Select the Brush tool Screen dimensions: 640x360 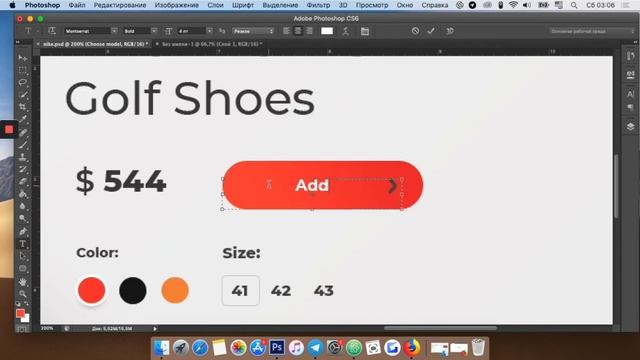click(x=22, y=145)
